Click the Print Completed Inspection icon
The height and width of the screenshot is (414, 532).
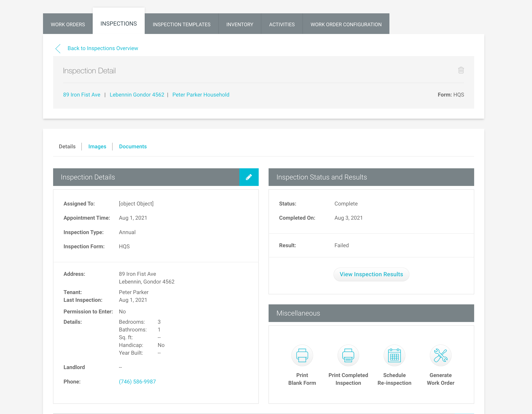348,355
